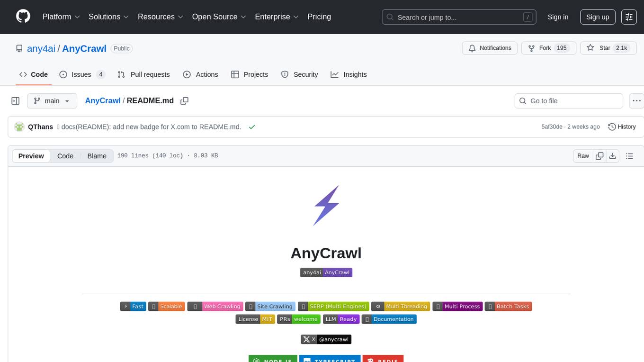
Task: Click the Multi Process badge
Action: coord(457,307)
